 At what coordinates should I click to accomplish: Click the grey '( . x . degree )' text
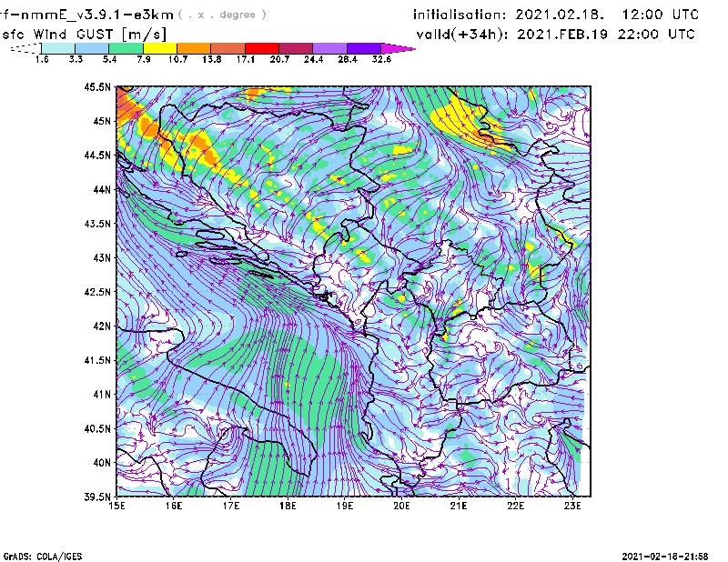pyautogui.click(x=222, y=15)
